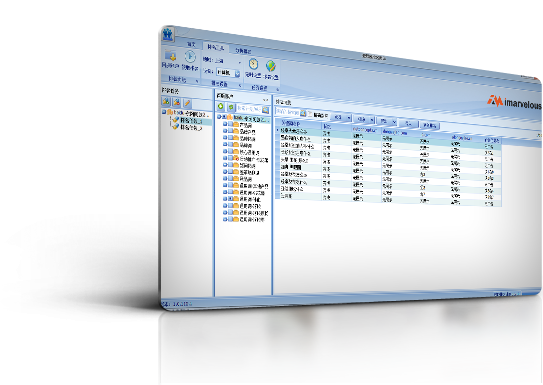Tick the checkbox of the last folder in tree
This screenshot has height=385, width=543.
(230, 220)
